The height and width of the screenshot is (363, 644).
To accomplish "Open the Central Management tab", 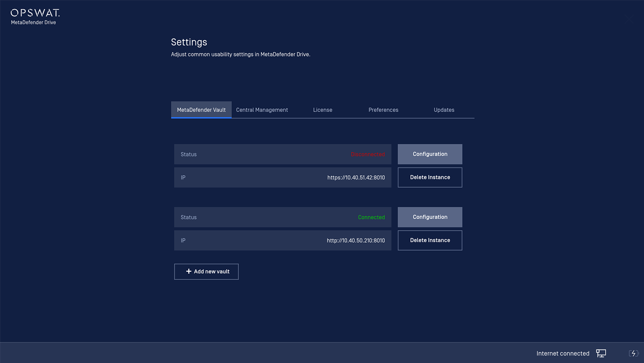I will tap(262, 110).
